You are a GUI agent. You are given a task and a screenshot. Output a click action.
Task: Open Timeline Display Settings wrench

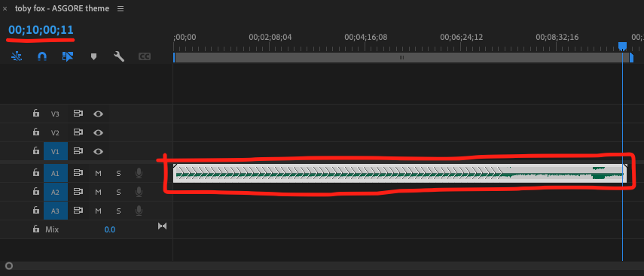(119, 56)
